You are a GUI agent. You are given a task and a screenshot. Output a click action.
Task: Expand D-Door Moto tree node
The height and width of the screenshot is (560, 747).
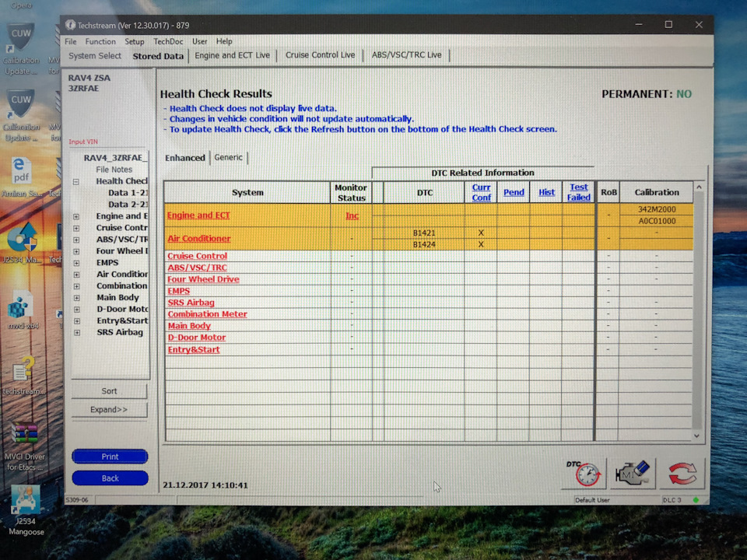[x=77, y=310]
